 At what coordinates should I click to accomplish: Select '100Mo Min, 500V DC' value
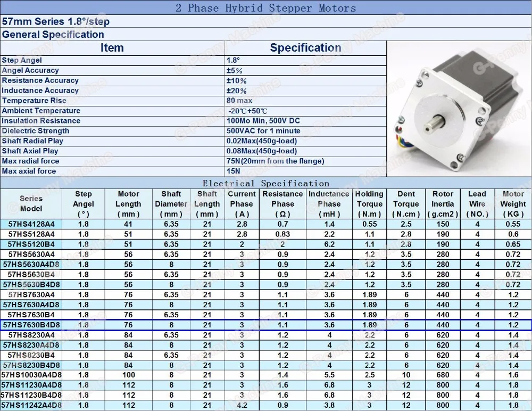(x=263, y=120)
